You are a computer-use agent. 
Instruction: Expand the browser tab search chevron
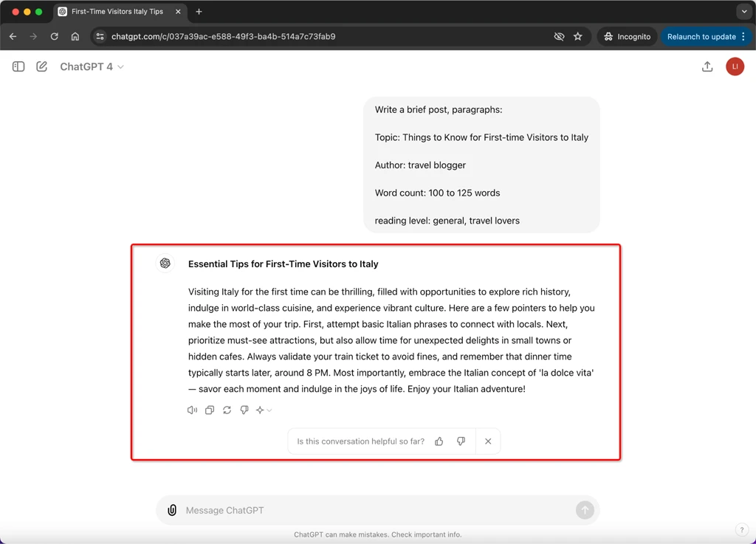744,12
